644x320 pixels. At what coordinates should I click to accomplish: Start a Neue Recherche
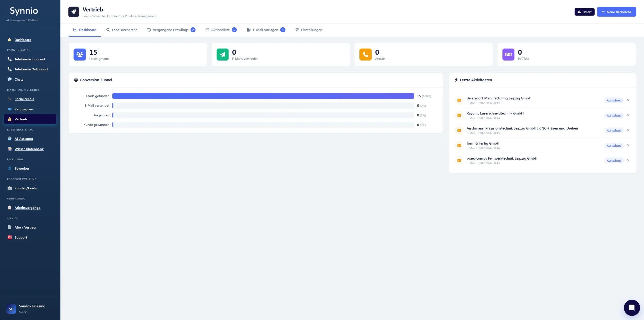click(x=616, y=12)
